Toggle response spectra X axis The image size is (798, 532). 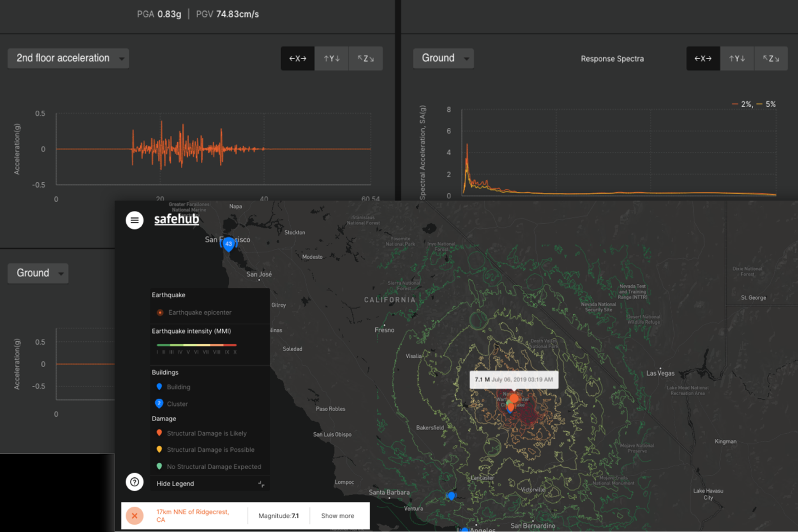click(x=703, y=58)
